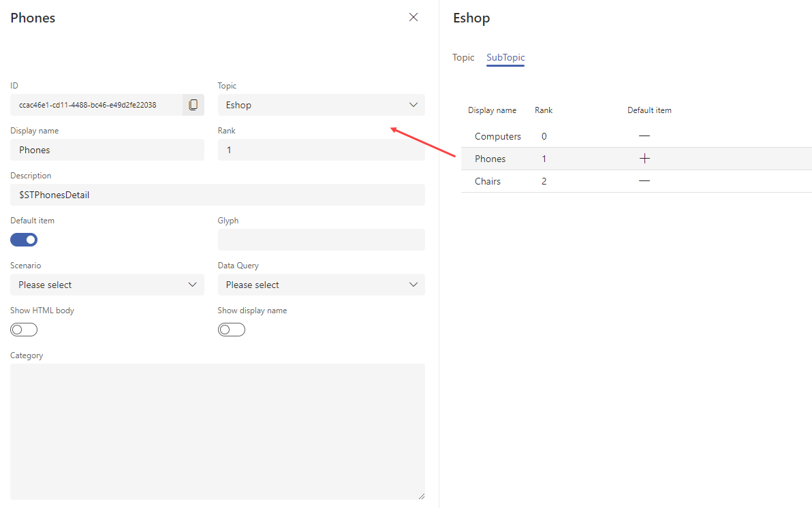Switch to the Topic tab
Viewport: 812px width, 508px height.
[x=463, y=57]
